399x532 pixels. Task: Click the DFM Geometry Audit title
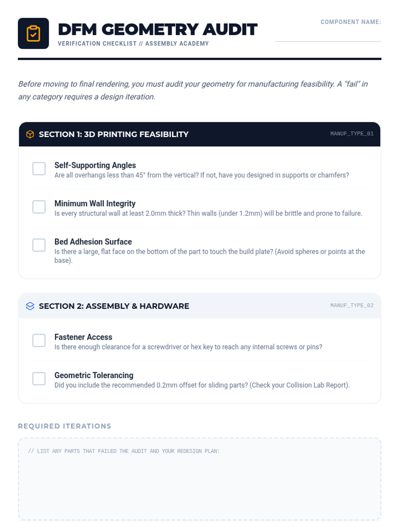point(158,29)
